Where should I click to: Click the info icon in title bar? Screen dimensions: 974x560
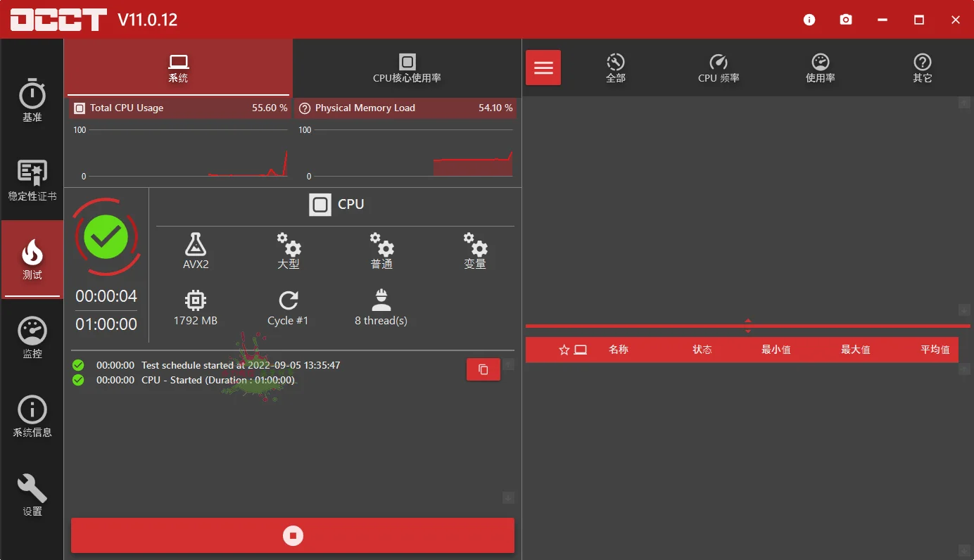(x=809, y=20)
